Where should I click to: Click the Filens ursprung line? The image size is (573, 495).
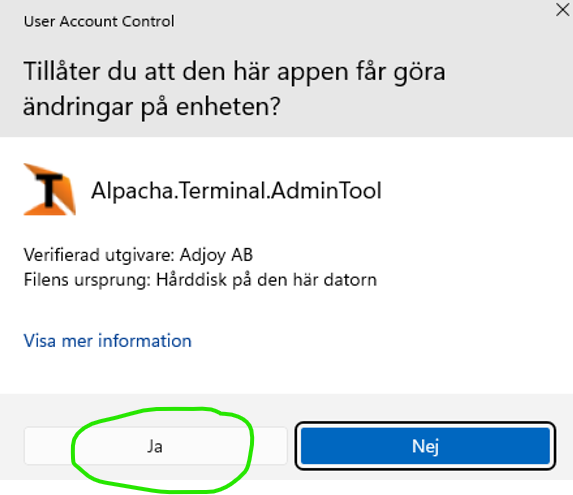click(200, 280)
